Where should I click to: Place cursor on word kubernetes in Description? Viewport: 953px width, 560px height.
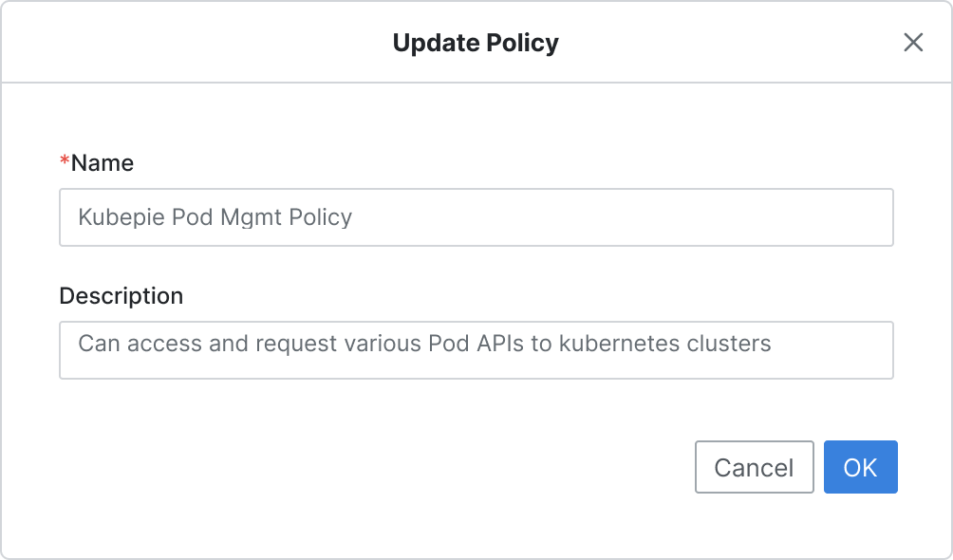click(619, 344)
